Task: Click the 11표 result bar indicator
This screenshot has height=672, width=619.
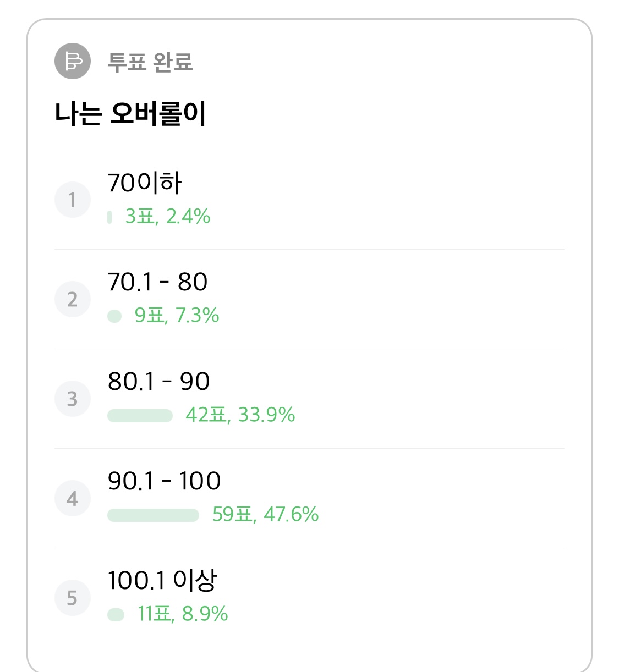Action: pyautogui.click(x=116, y=615)
